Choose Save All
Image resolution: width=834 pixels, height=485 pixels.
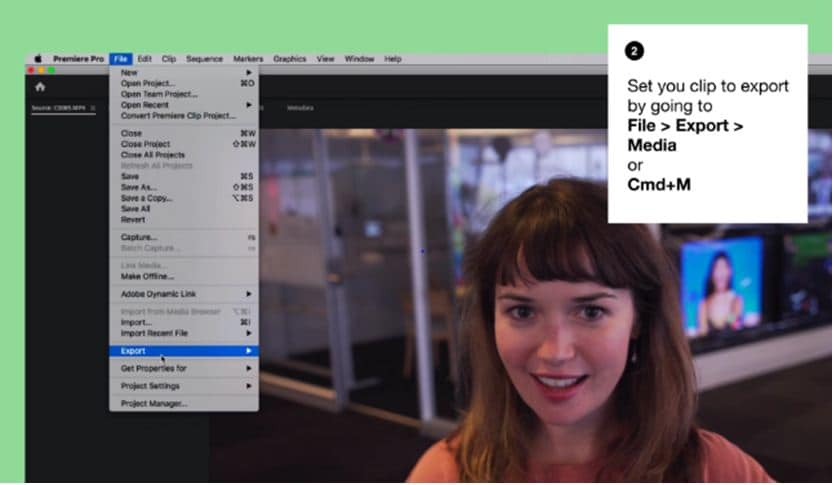[x=184, y=209]
